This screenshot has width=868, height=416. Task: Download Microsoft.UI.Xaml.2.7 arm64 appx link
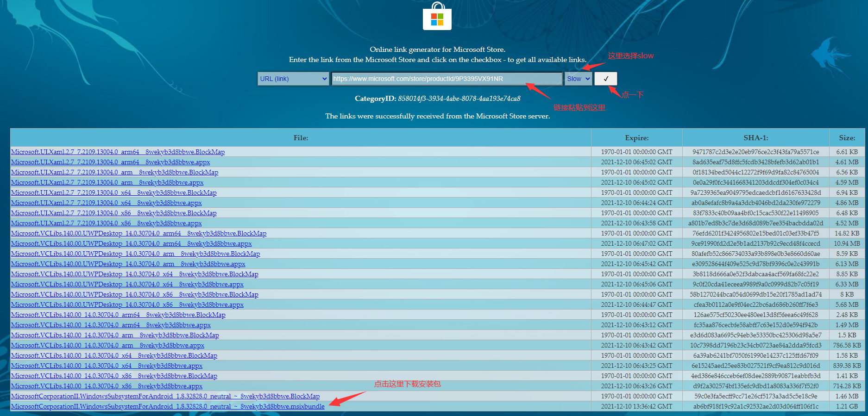click(110, 162)
